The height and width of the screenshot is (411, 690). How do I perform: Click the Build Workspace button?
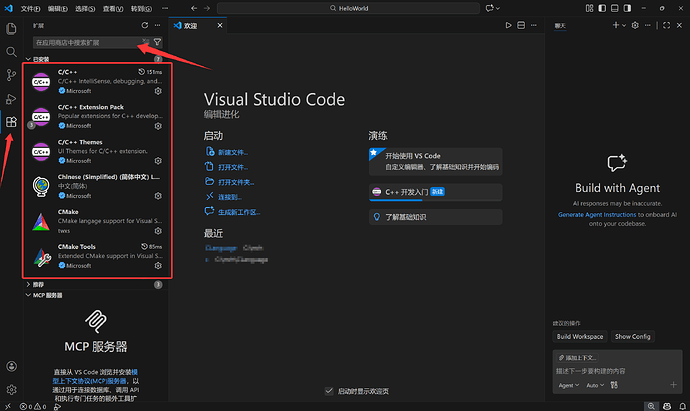pyautogui.click(x=580, y=337)
